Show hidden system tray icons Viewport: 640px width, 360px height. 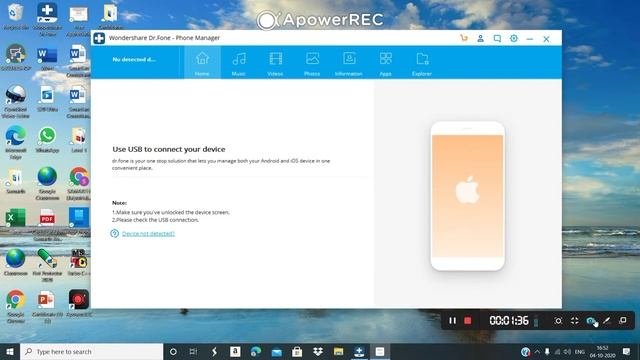click(537, 351)
